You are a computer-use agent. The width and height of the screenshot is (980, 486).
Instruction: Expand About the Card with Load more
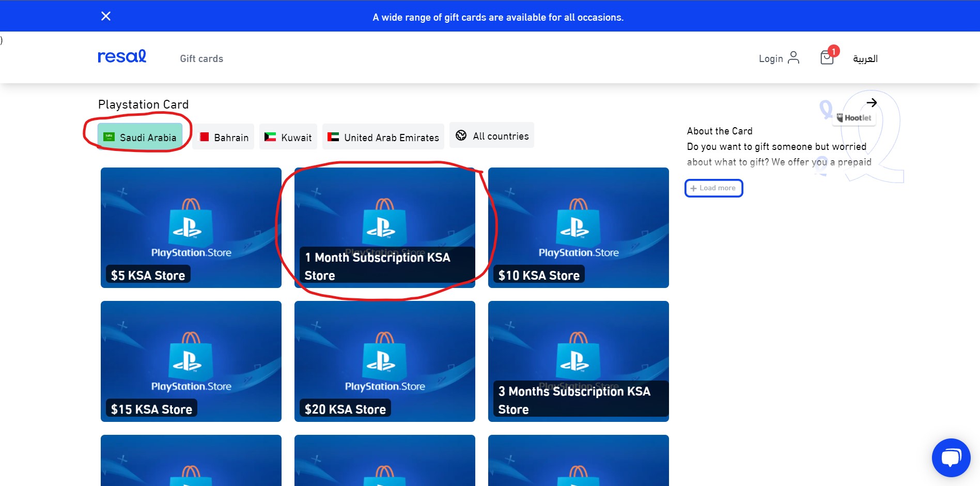click(713, 188)
